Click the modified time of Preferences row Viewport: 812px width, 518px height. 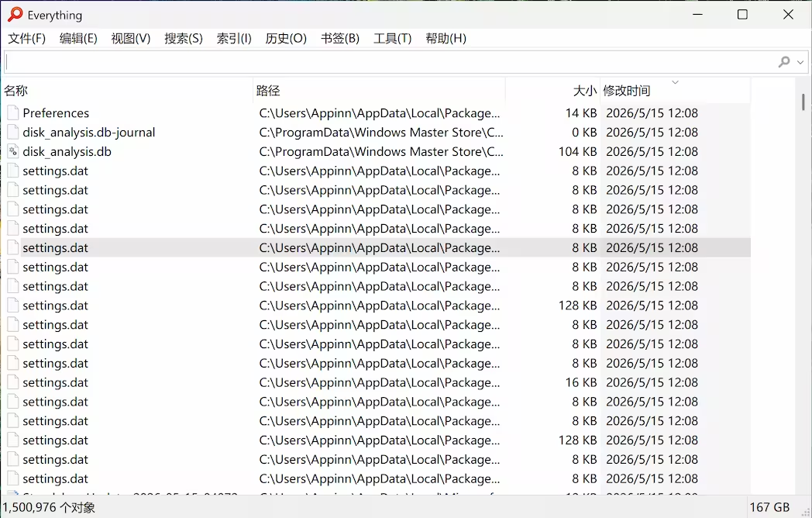click(x=652, y=113)
